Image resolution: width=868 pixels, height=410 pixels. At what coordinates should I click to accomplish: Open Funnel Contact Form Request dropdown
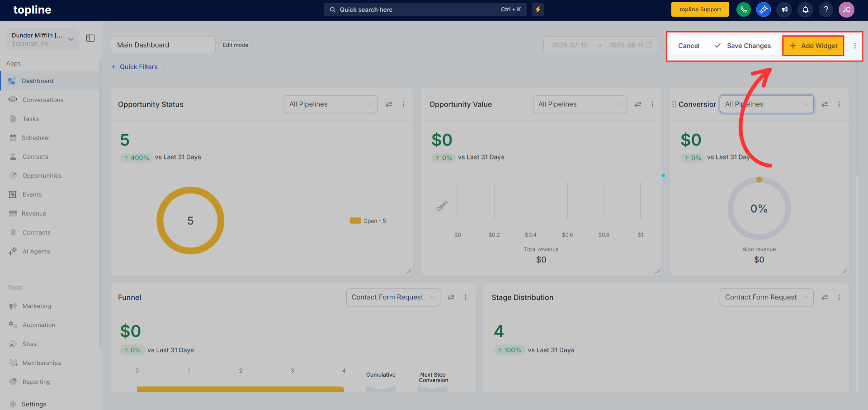393,298
